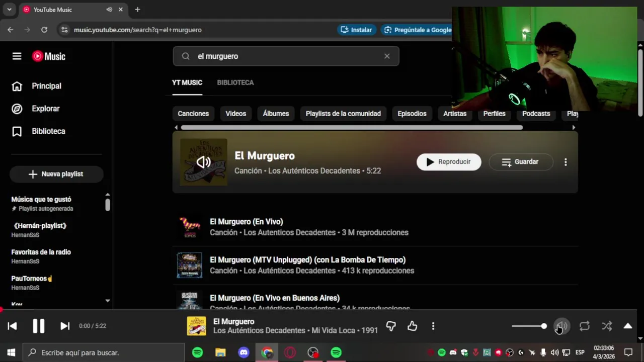The height and width of the screenshot is (362, 644).
Task: Open a new browser tab
Action: [x=137, y=10]
